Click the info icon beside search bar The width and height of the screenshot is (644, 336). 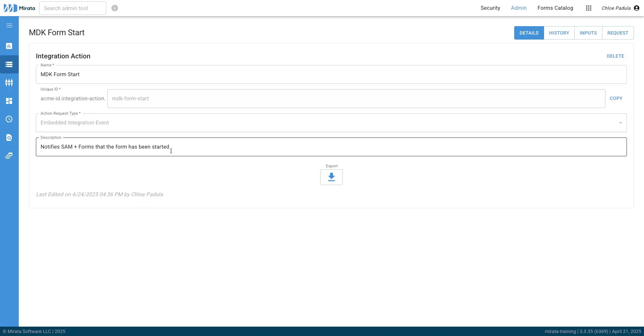tap(115, 8)
